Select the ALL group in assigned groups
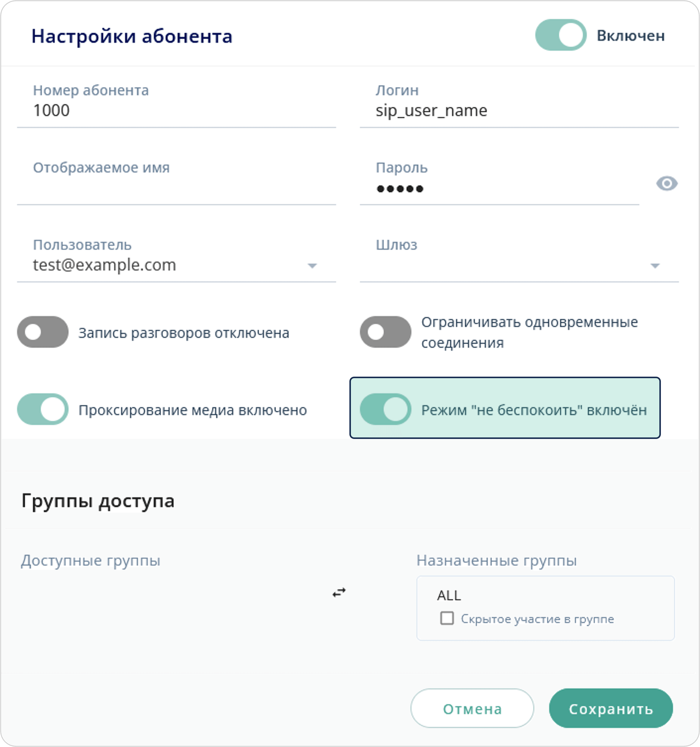The width and height of the screenshot is (700, 747). (x=449, y=596)
